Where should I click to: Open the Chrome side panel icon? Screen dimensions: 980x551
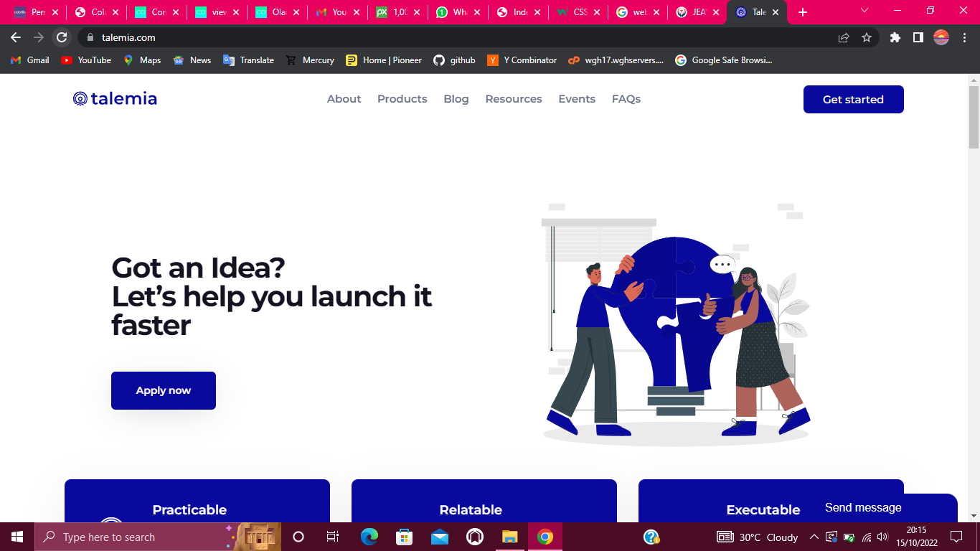(x=918, y=37)
